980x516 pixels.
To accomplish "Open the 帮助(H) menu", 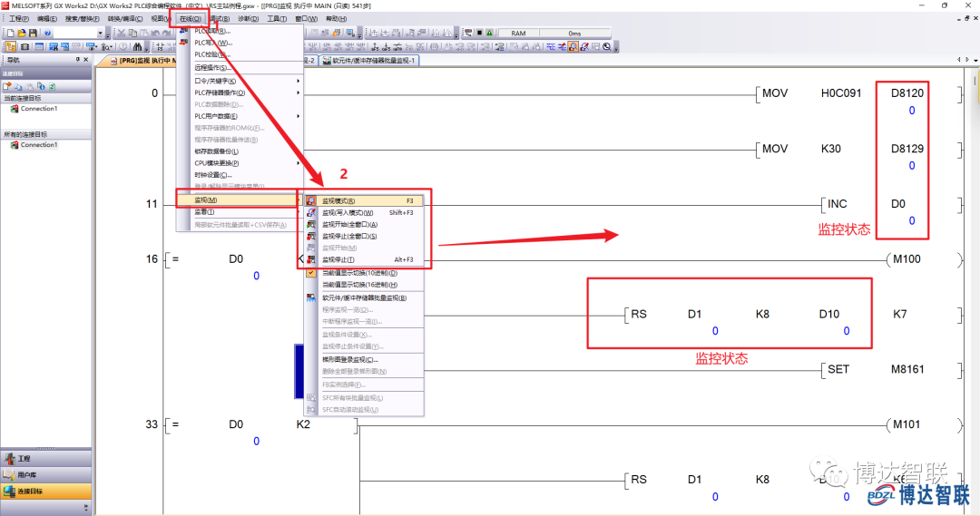I will (x=336, y=19).
